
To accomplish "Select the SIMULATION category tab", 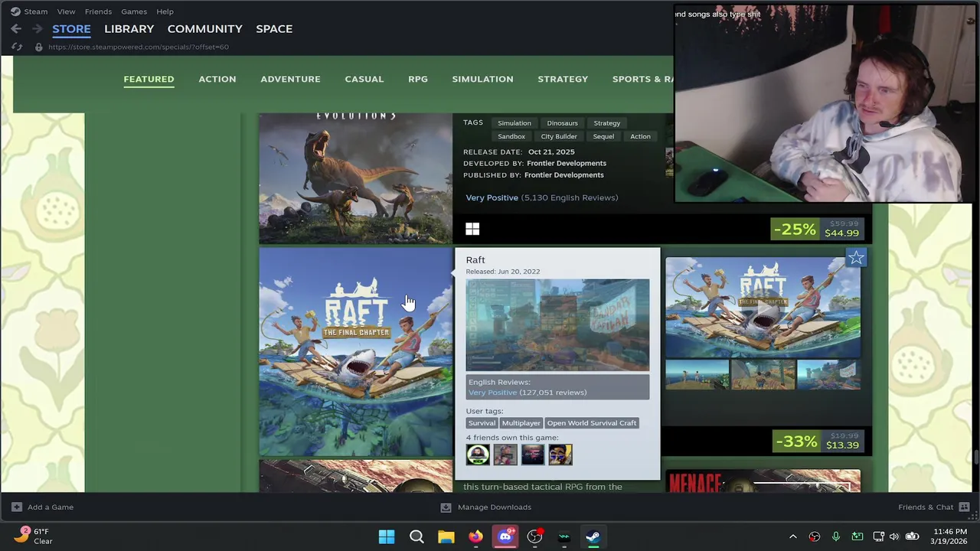I will coord(482,79).
